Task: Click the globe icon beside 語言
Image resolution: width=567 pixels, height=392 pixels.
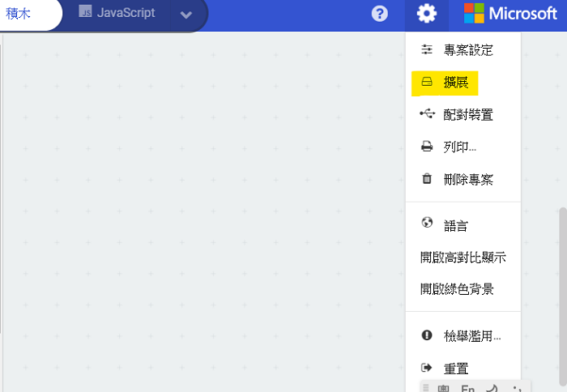Action: point(427,224)
